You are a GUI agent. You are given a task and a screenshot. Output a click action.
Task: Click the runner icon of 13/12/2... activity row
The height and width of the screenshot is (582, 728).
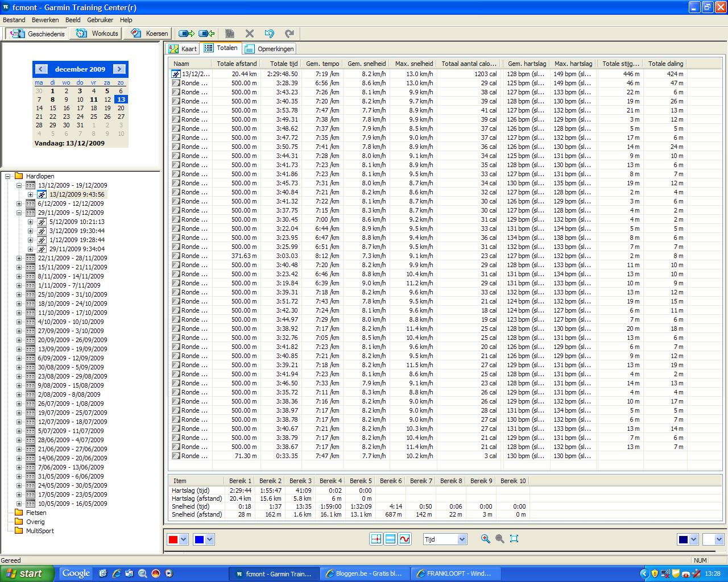pos(176,74)
